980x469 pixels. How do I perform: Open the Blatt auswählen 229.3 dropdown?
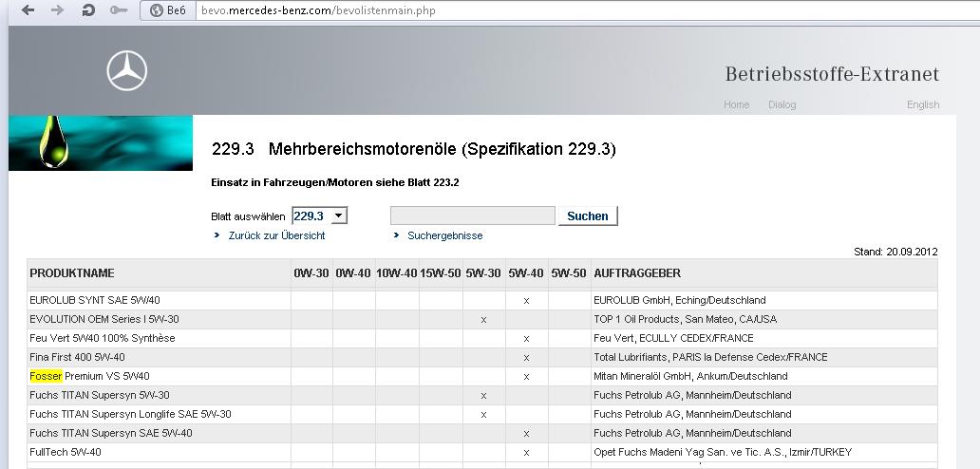point(319,216)
